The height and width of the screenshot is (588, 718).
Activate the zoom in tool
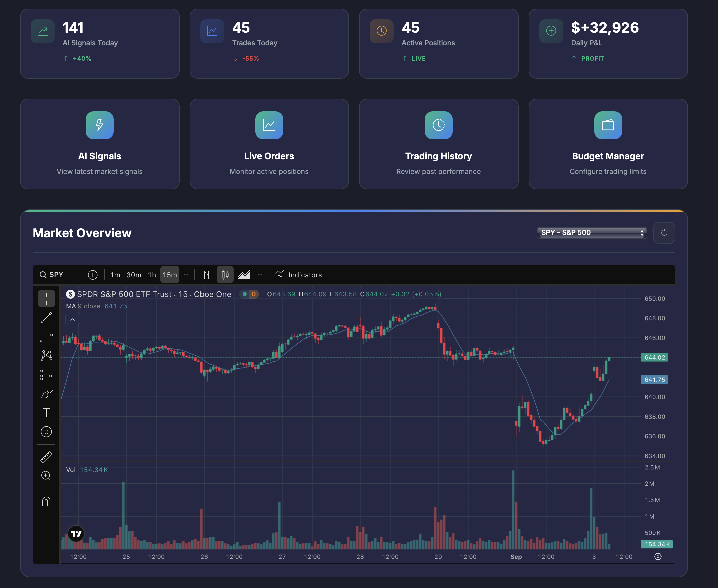[x=46, y=476]
